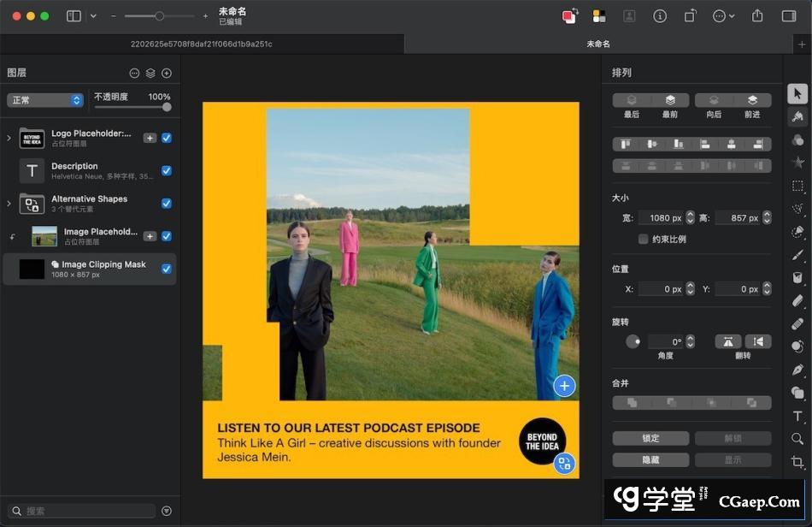Select the Type tool in the toolbar
This screenshot has width=812, height=527.
[x=797, y=416]
